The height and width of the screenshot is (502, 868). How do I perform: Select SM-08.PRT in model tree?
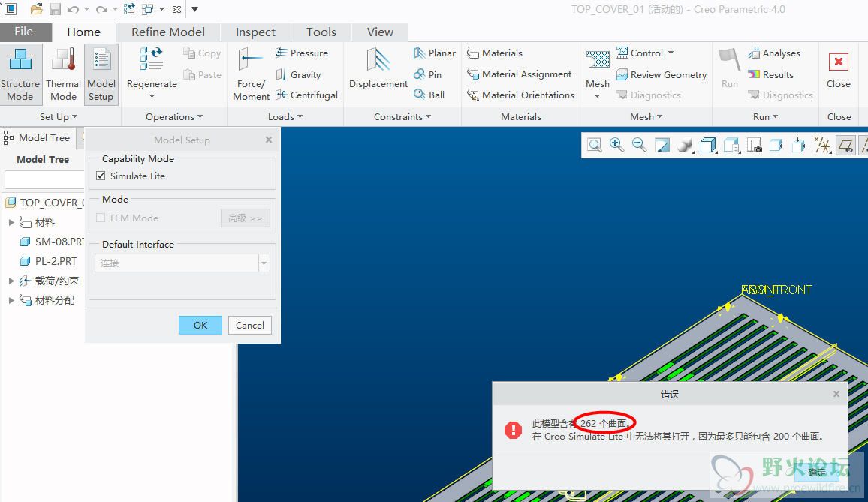pyautogui.click(x=52, y=242)
